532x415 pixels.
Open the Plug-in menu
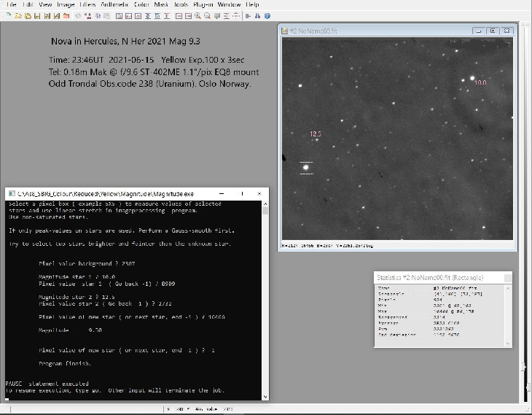pos(203,4)
